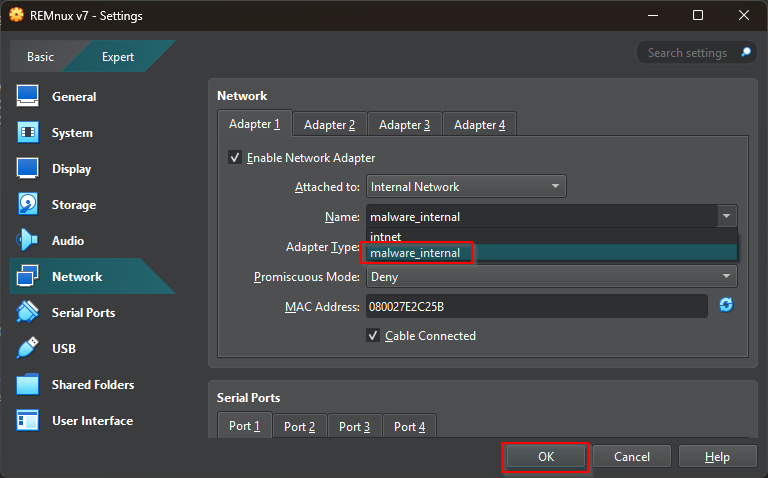
Task: Click the Network monitors icon
Action: pos(27,276)
